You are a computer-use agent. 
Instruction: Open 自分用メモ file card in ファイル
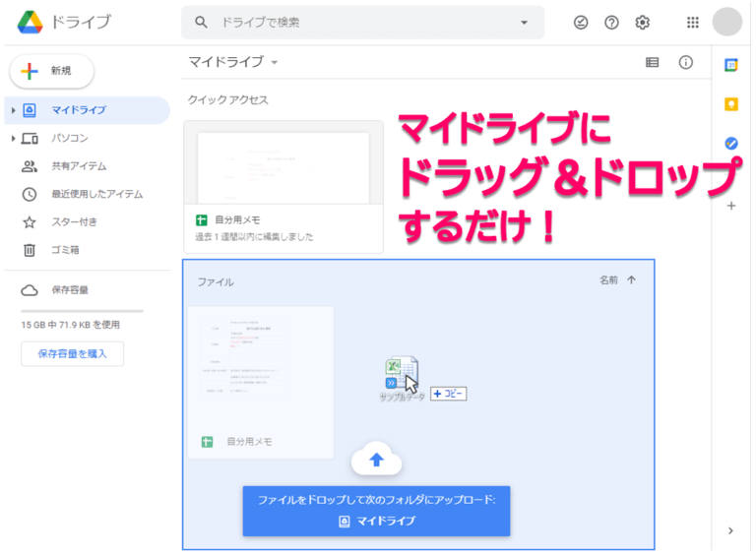pos(260,382)
